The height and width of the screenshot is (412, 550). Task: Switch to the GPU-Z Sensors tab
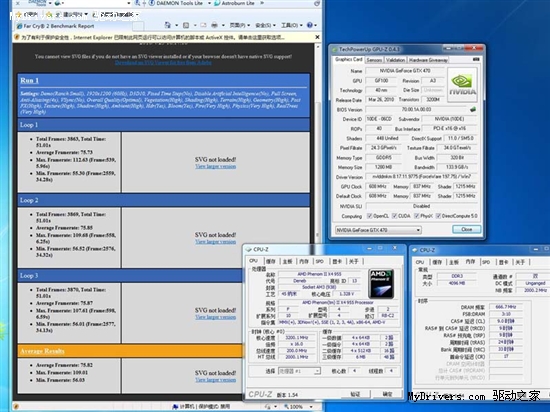coord(374,60)
